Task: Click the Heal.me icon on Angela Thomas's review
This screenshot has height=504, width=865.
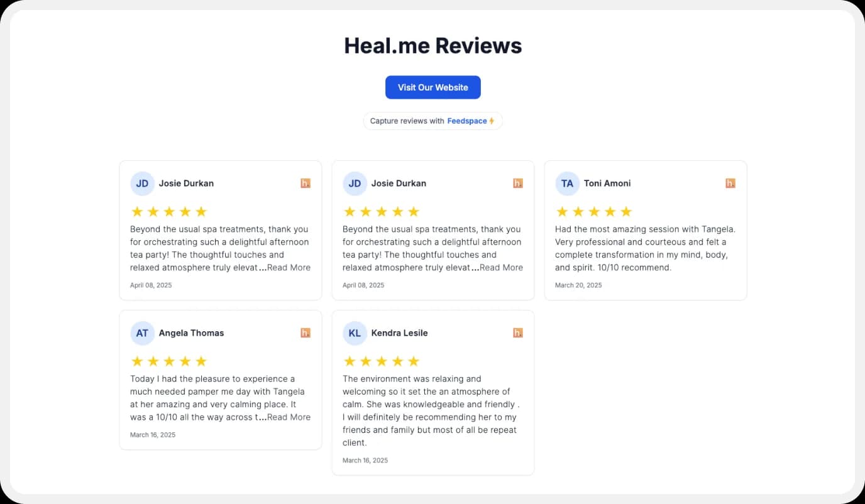Action: (305, 332)
